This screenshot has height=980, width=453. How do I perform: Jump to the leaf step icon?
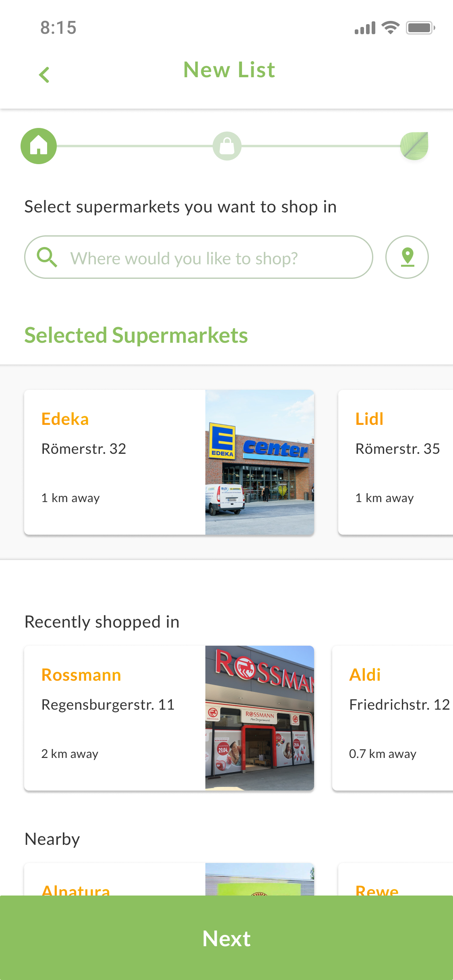tap(414, 146)
